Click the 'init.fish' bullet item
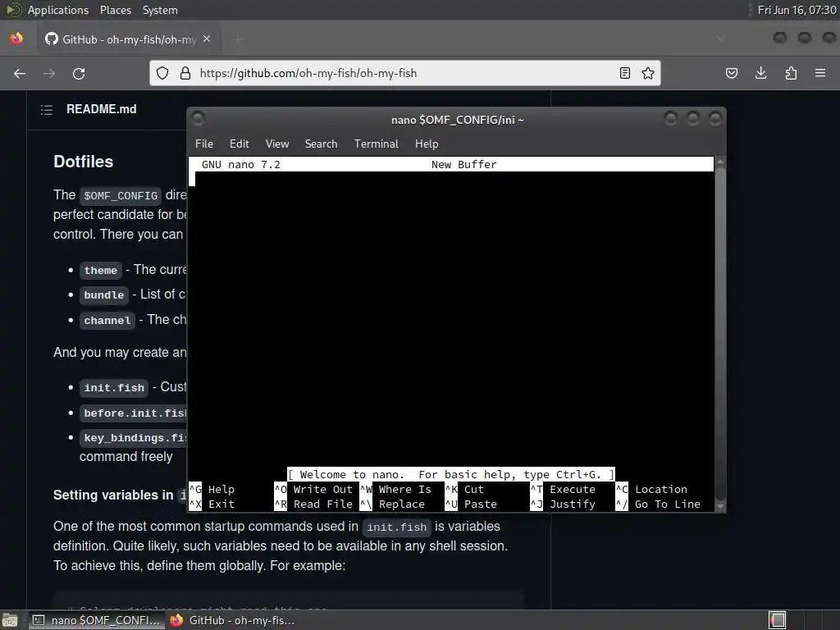The height and width of the screenshot is (630, 840). tap(114, 387)
